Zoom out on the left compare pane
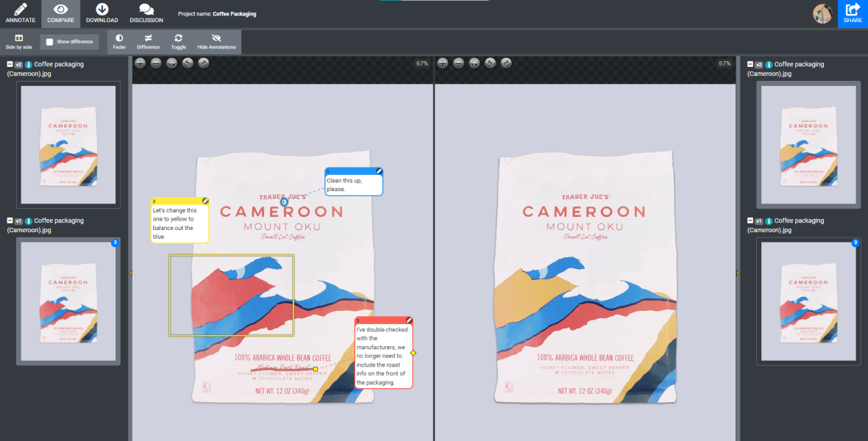Image resolution: width=868 pixels, height=441 pixels. click(156, 63)
